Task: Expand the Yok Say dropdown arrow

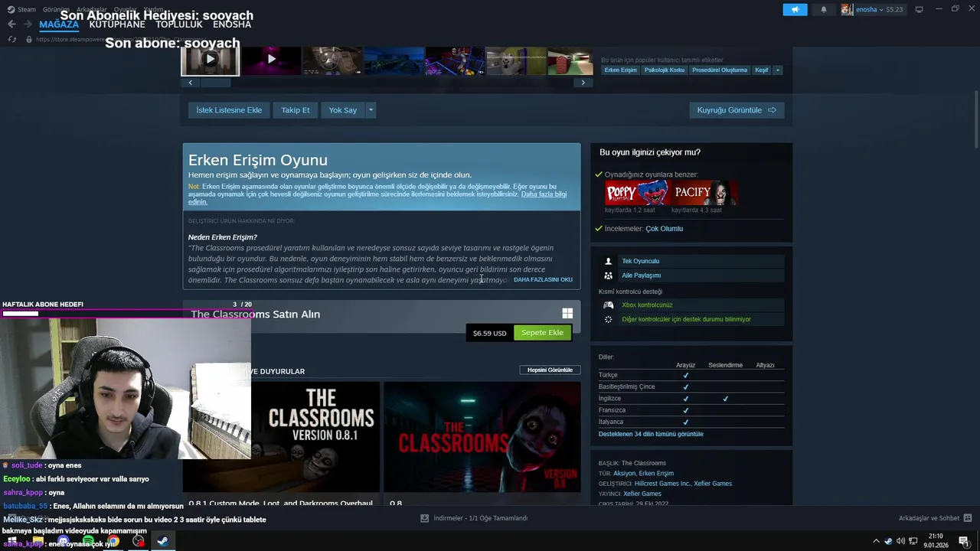Action: pos(371,110)
